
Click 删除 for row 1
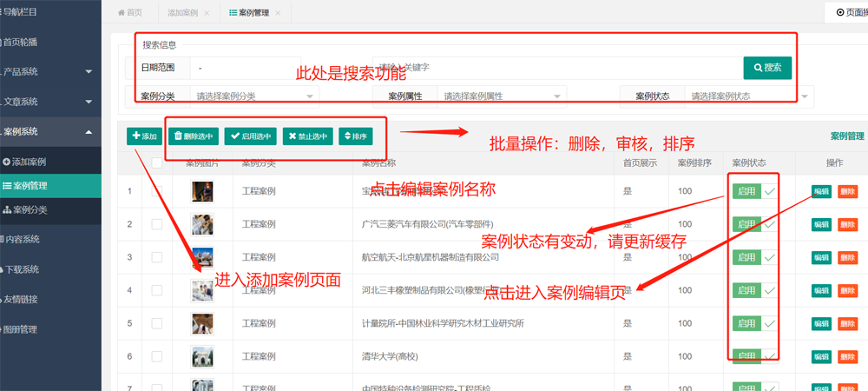(847, 192)
